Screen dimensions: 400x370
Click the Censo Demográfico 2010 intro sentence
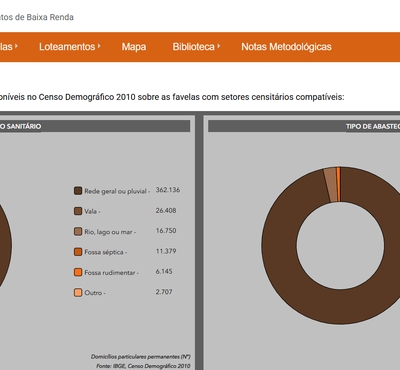pos(172,97)
